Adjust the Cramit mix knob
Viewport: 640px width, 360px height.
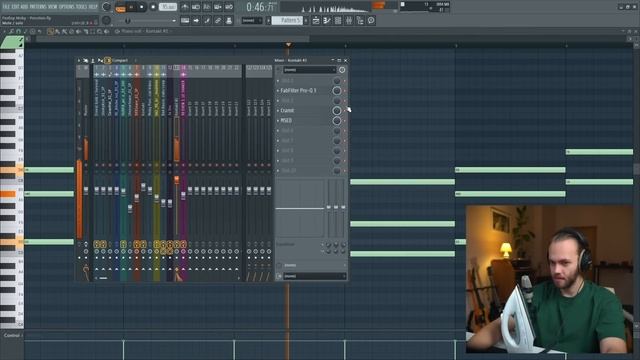point(337,111)
